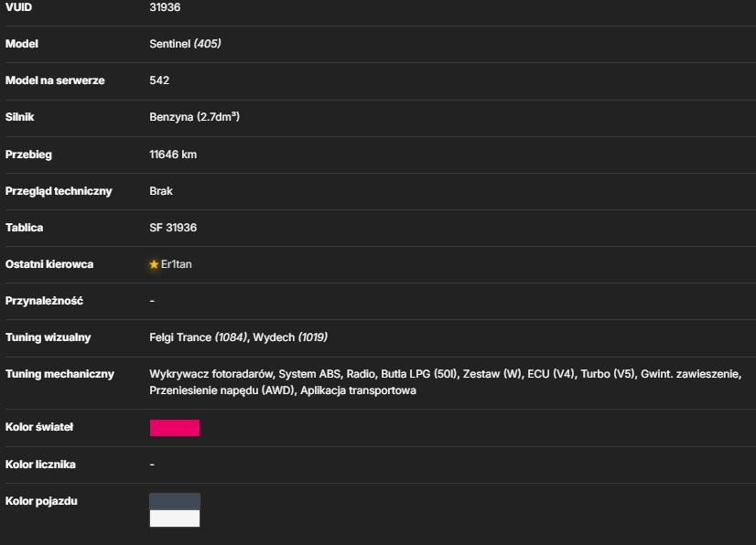
Task: Click the Tuning mechaniczny row label
Action: [59, 374]
